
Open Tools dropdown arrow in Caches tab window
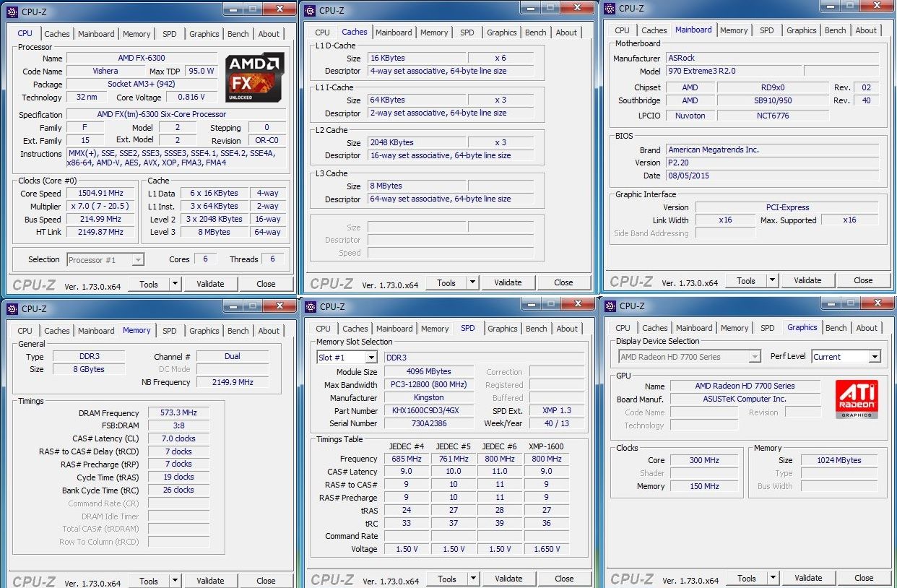(472, 282)
